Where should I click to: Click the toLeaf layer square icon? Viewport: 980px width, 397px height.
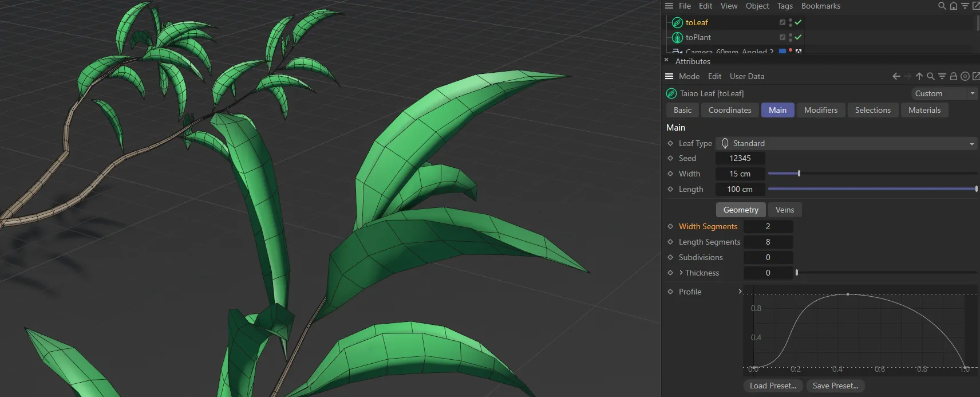pos(782,22)
